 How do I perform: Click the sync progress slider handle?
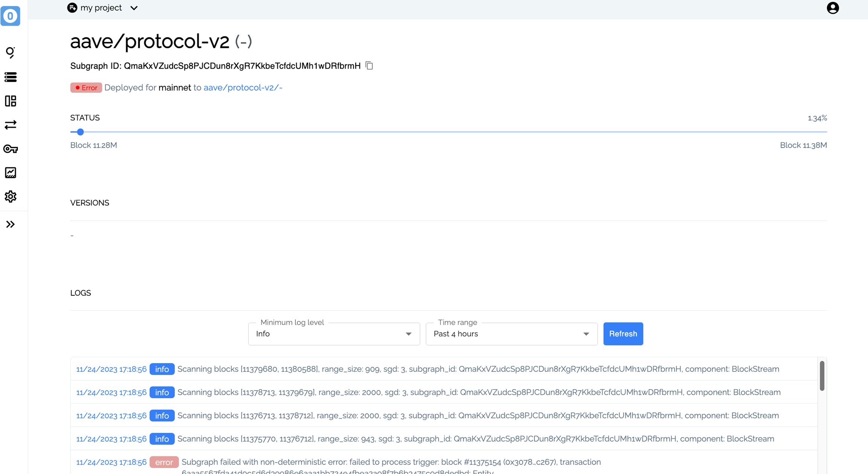point(80,132)
